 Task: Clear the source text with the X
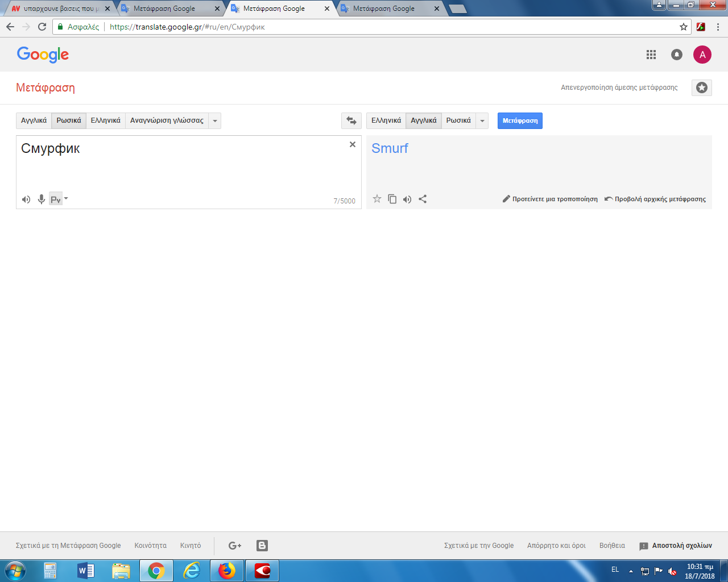[353, 144]
